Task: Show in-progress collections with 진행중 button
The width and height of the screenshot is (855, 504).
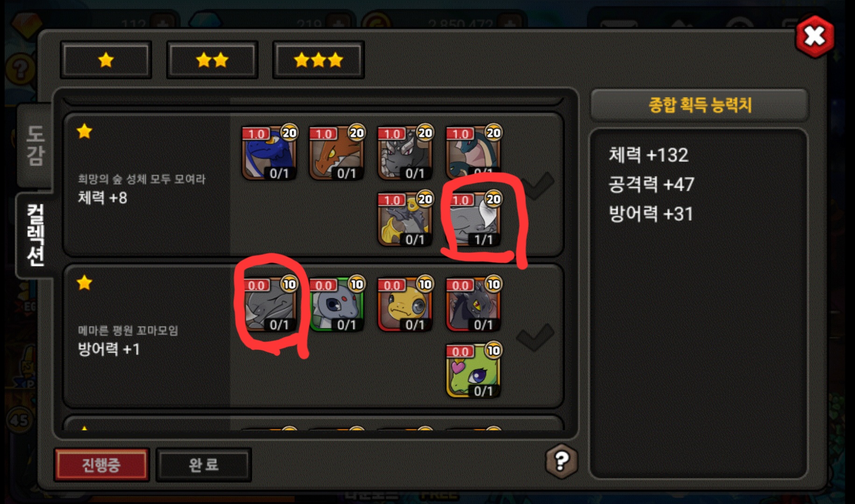Action: (x=102, y=464)
